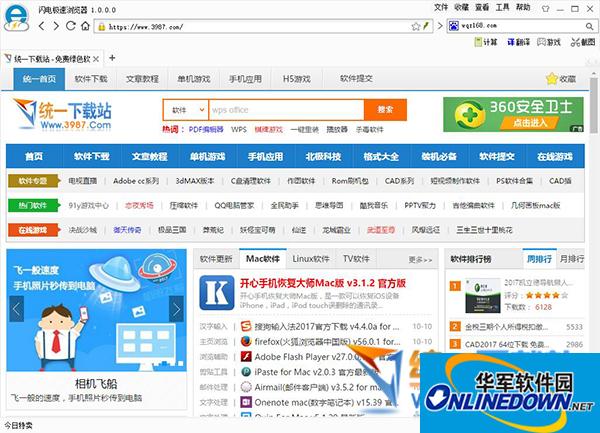Image resolution: width=600 pixels, height=433 pixels.
Task: Select the 月排行 ranking tab
Action: (x=572, y=259)
